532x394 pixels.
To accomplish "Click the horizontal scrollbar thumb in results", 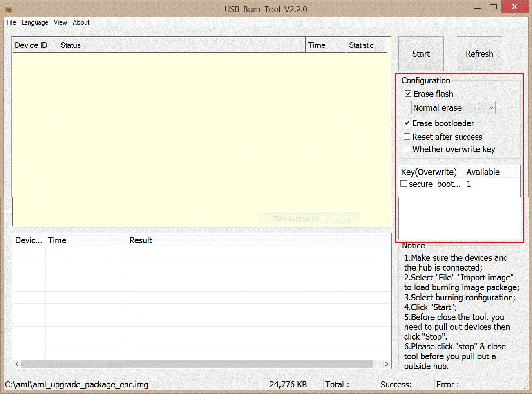I will click(x=197, y=364).
